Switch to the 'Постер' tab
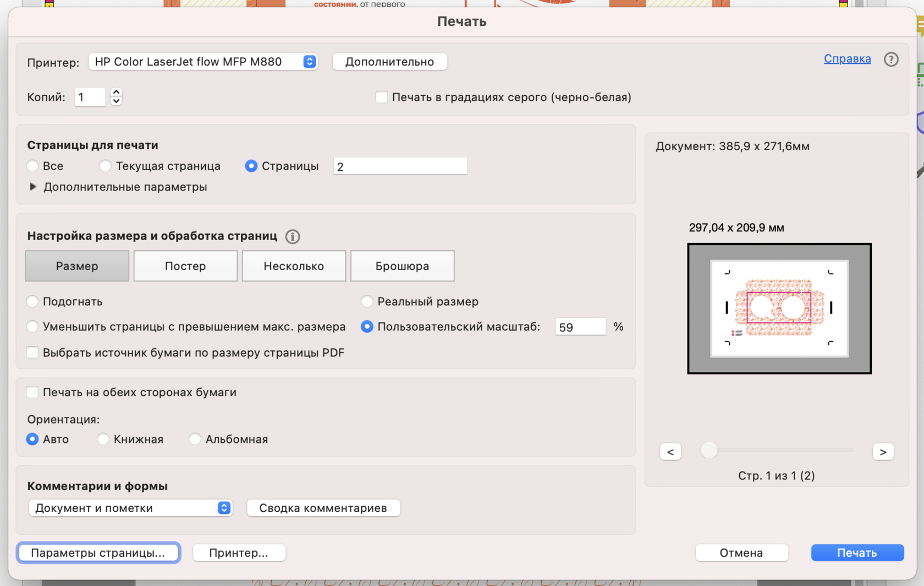 (185, 266)
